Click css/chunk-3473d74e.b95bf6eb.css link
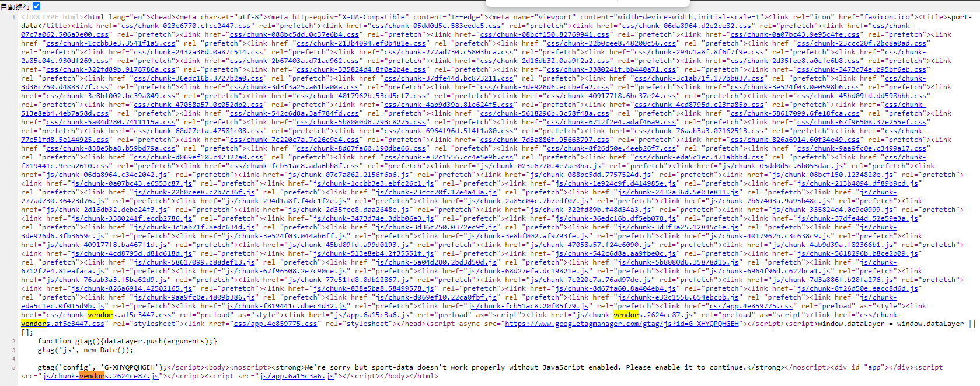This screenshot has height=386, width=980. coord(862,69)
